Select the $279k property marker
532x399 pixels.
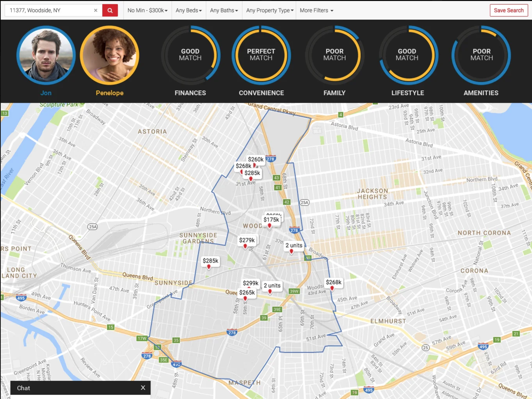tap(247, 240)
